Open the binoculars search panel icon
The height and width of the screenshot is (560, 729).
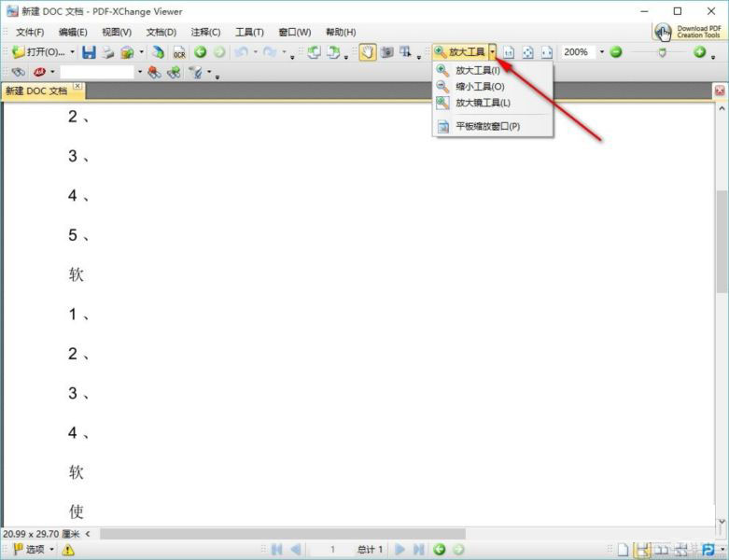[x=18, y=72]
